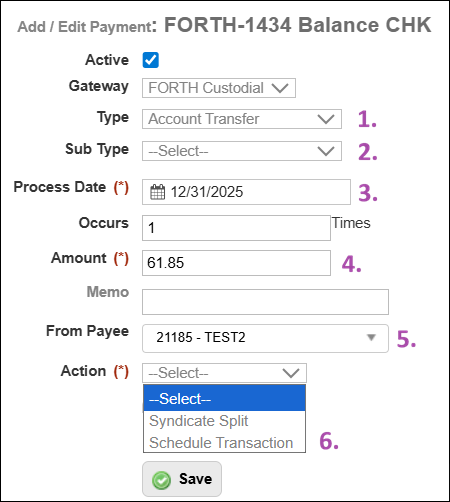This screenshot has width=450, height=502.
Task: Click the Times label next to Occurs
Action: [351, 223]
